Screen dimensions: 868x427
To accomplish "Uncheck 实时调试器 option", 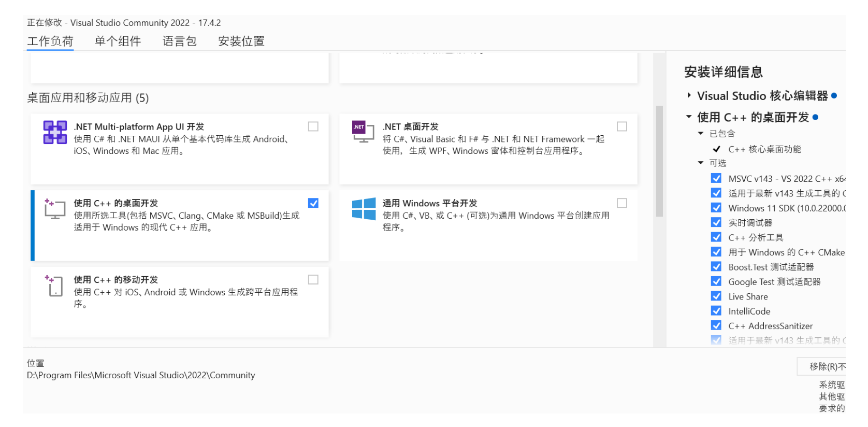I will pyautogui.click(x=716, y=222).
